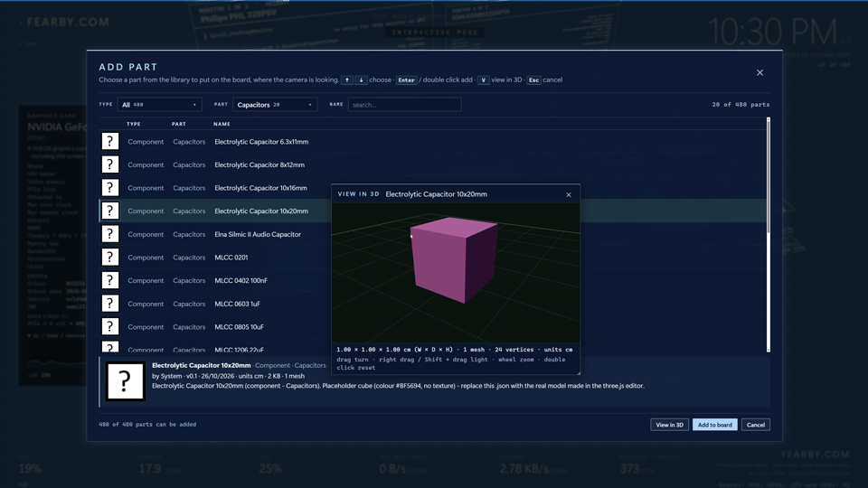Focus the name search field
The height and width of the screenshot is (488, 868).
click(x=405, y=105)
